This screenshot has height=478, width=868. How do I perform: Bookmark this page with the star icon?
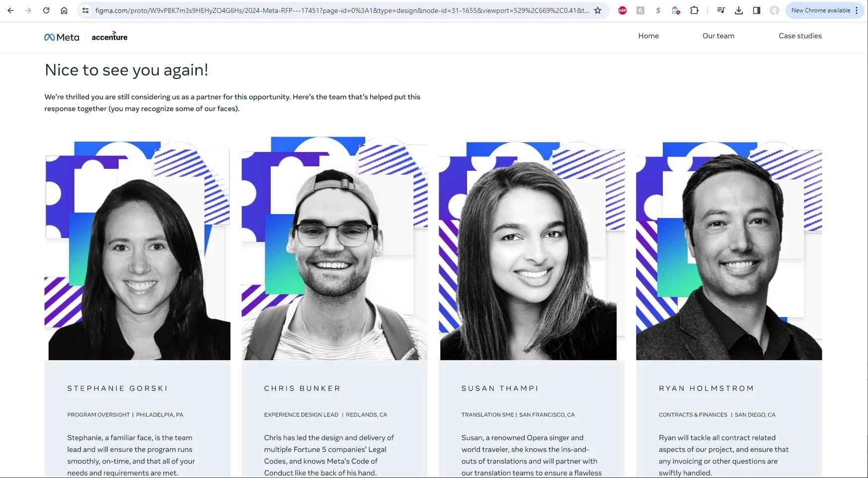click(598, 10)
